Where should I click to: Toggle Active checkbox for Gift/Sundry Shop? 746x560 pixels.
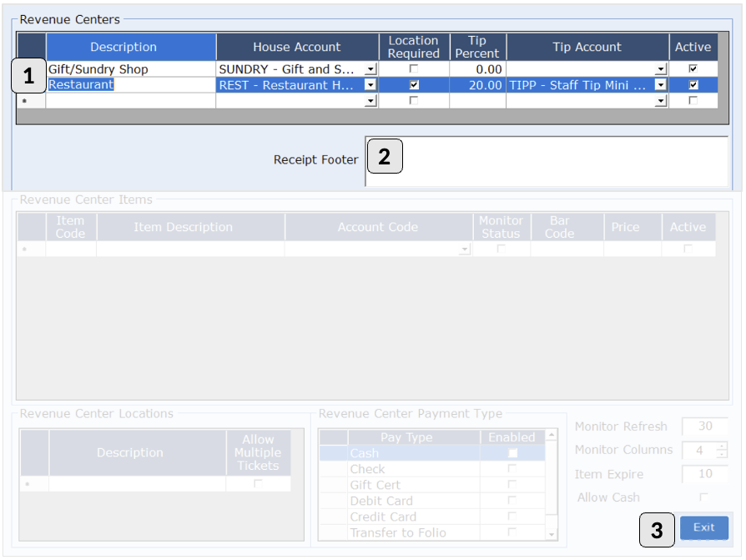tap(693, 69)
